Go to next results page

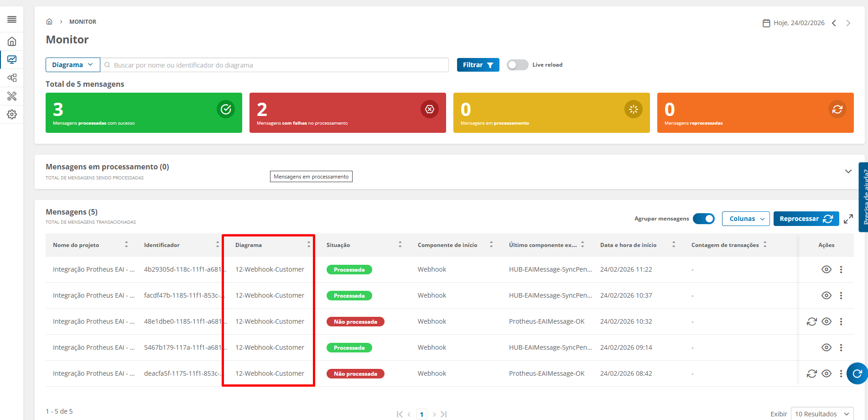coord(434,415)
